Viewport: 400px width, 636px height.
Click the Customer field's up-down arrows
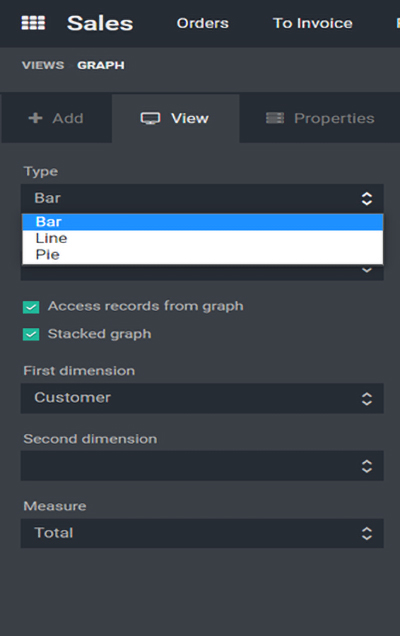pos(367,399)
